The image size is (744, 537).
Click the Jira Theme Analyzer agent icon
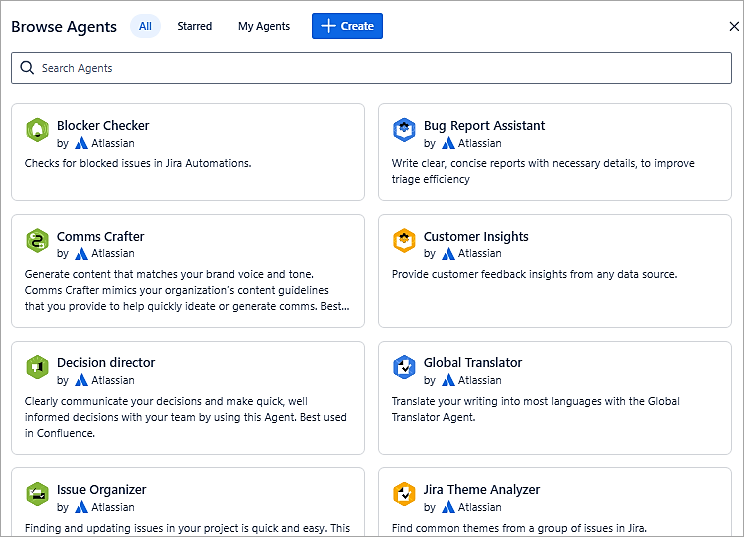click(x=404, y=494)
